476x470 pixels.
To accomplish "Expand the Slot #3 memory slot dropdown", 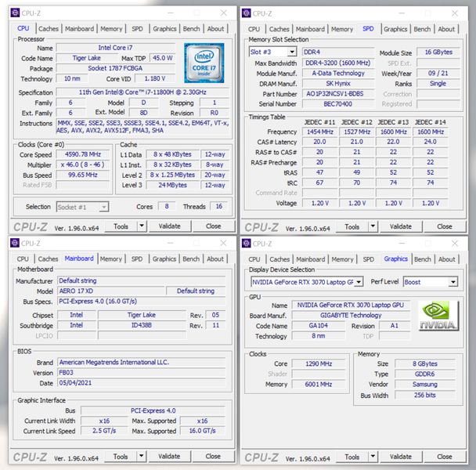I will 292,52.
